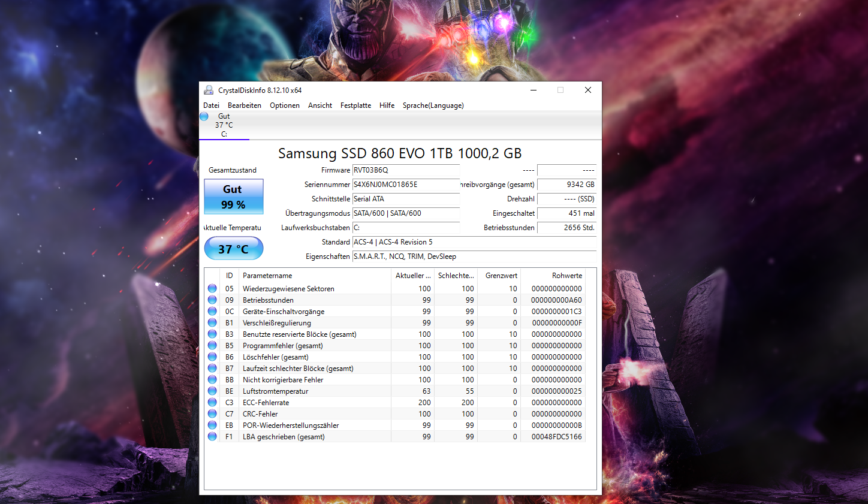Click the Eingeschaltet value 451 mal

click(566, 213)
